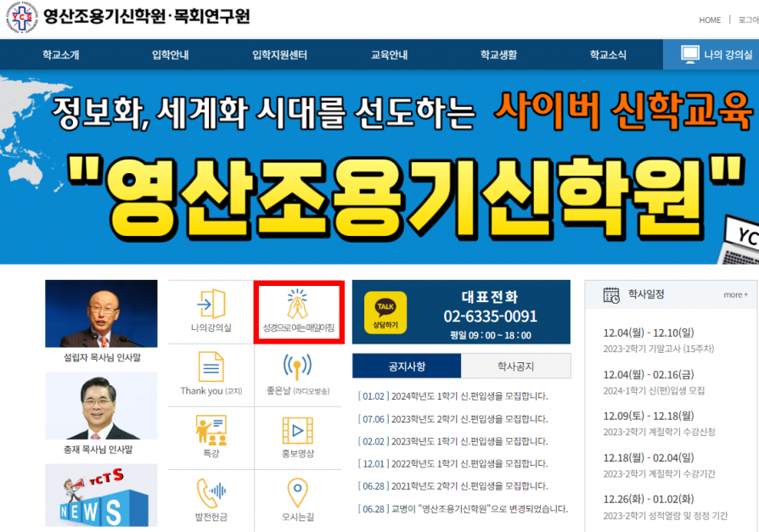Image resolution: width=759 pixels, height=532 pixels.
Task: Click the phone number 02-6335-0091
Action: point(491,316)
